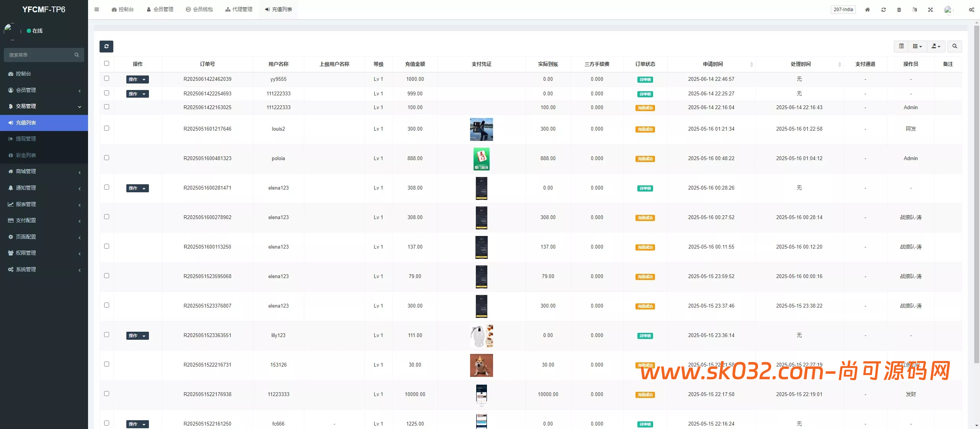Viewport: 980px width, 429px height.
Task: Click the hamburger menu icon beside the navbar
Action: pos(96,9)
